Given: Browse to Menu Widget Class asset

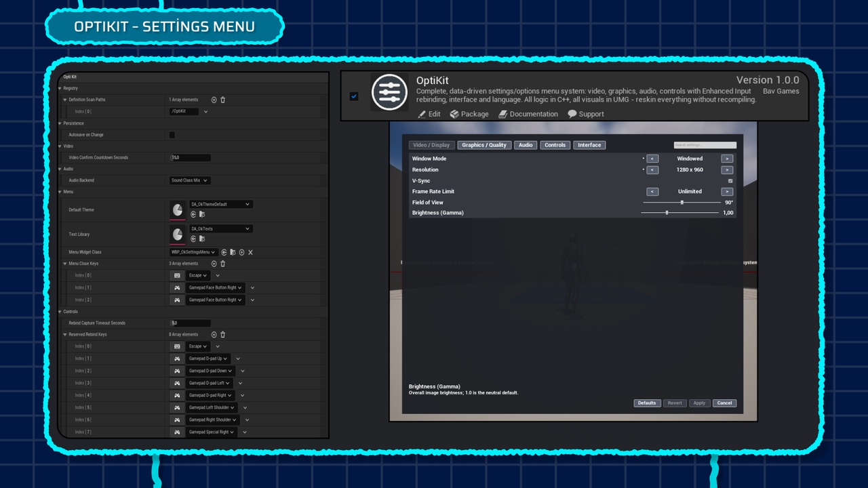Looking at the screenshot, I should tap(233, 252).
